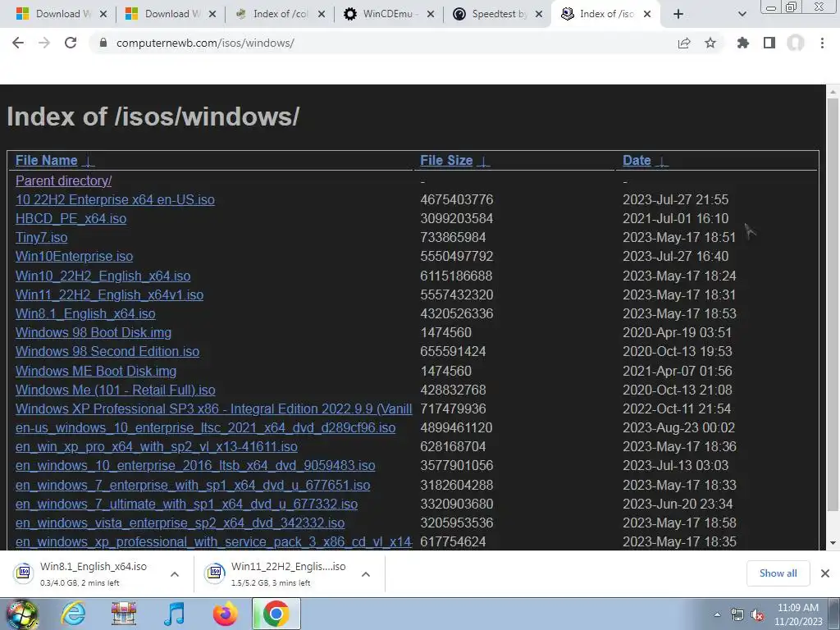Close the downloads bar
Viewport: 840px width, 630px height.
coord(825,573)
